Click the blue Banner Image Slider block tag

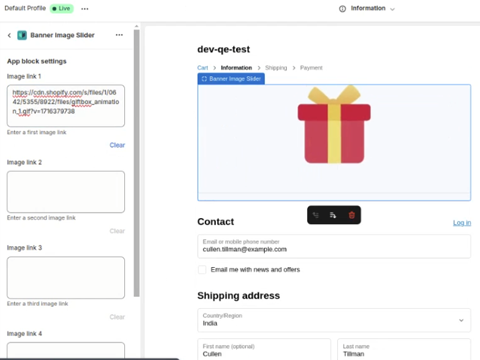coord(231,79)
